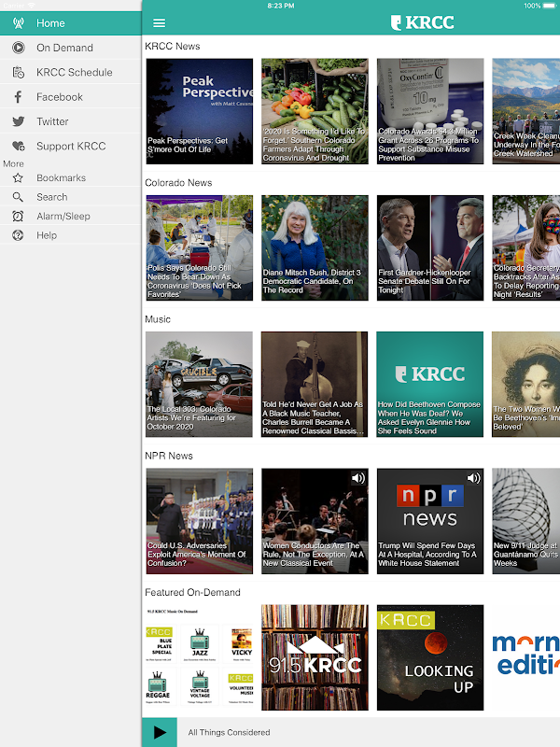
Task: Open the Morning Edition on-demand tile
Action: [x=526, y=657]
